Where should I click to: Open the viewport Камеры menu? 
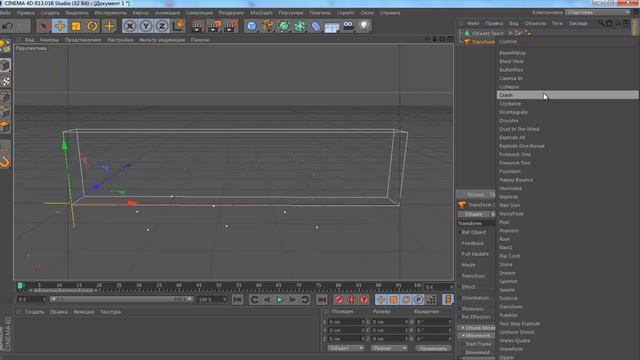tap(49, 40)
